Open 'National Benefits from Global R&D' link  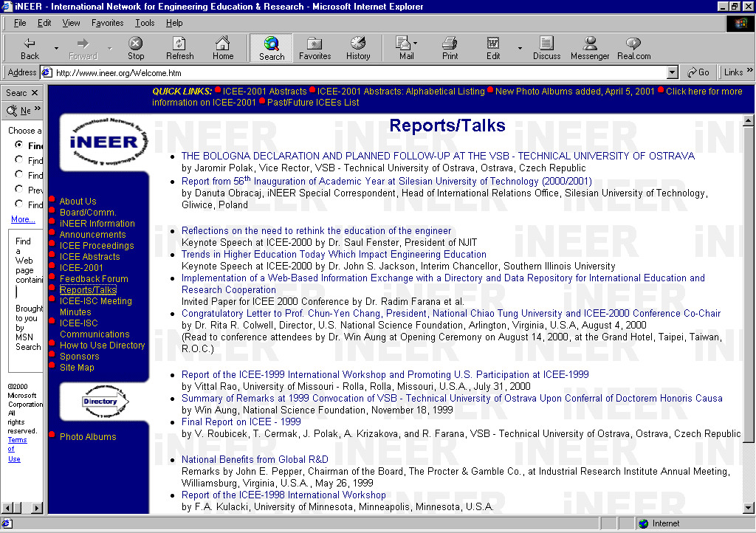[x=255, y=459]
